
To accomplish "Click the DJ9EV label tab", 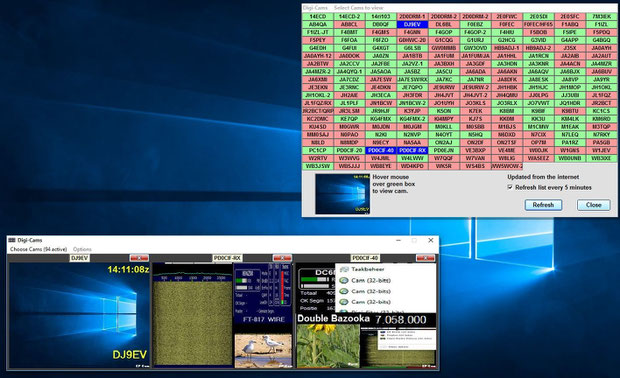I will pos(80,258).
